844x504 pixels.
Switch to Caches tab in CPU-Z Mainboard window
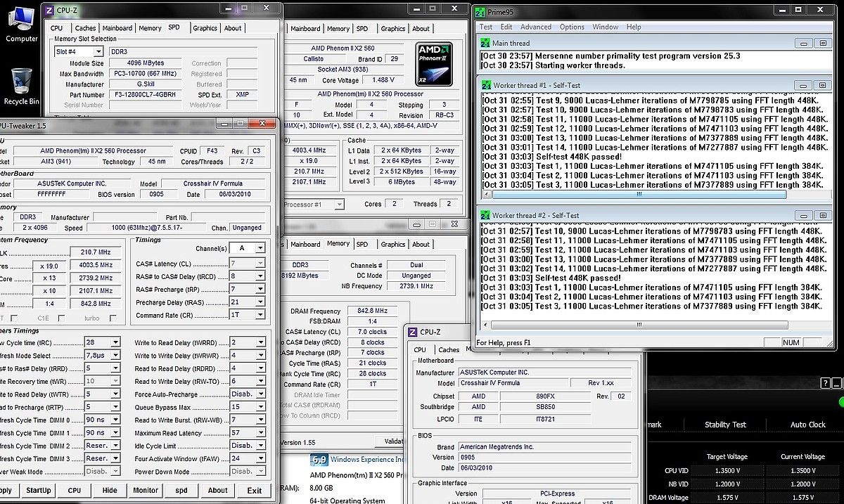click(449, 349)
